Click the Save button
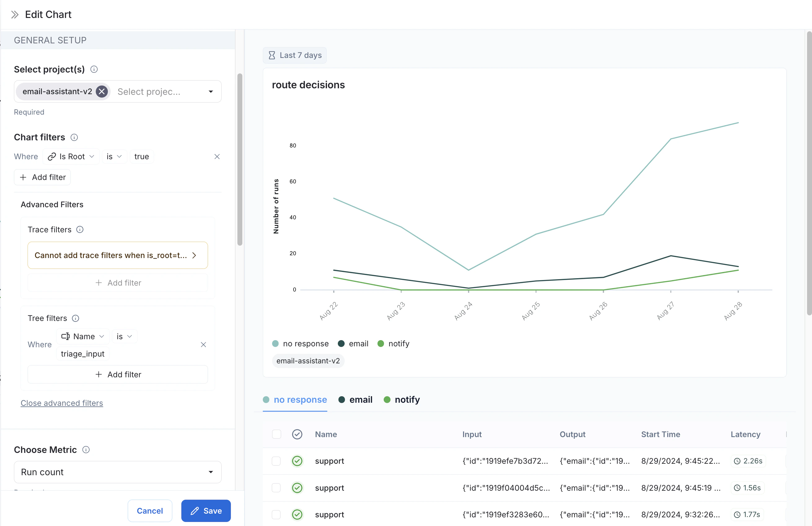Viewport: 812px width, 526px height. tap(206, 511)
